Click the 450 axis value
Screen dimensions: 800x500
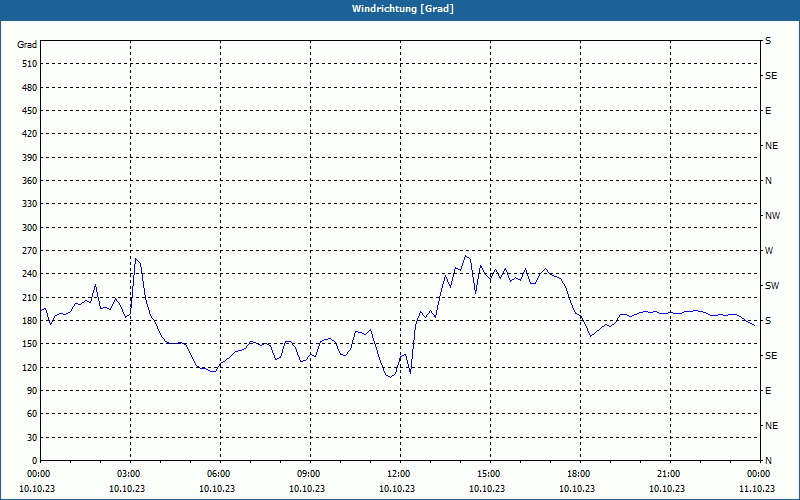[30, 111]
